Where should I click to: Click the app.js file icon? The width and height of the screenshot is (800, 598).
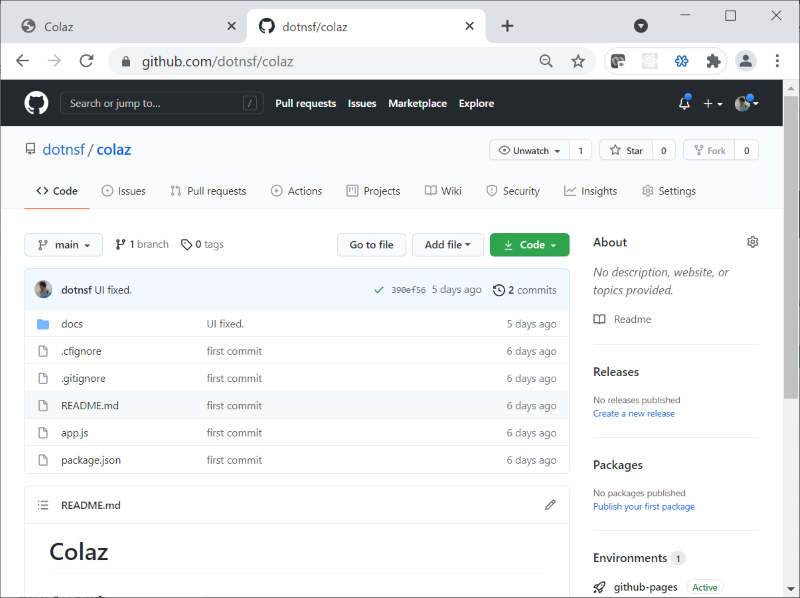coord(43,433)
